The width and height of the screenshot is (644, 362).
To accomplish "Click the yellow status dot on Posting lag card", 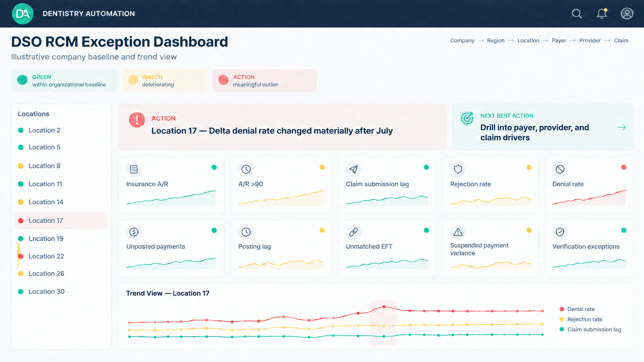I will click(322, 230).
